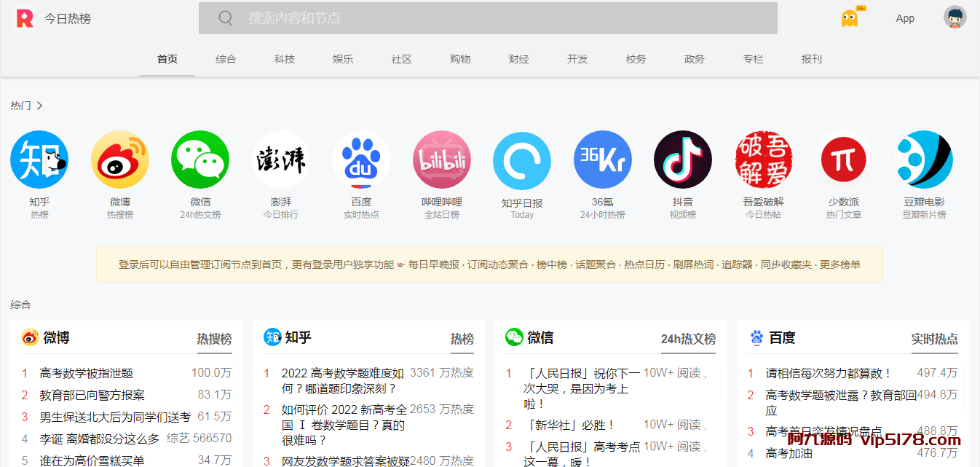
Task: Focus the 搜索内容和节点 search field
Action: coord(488,18)
